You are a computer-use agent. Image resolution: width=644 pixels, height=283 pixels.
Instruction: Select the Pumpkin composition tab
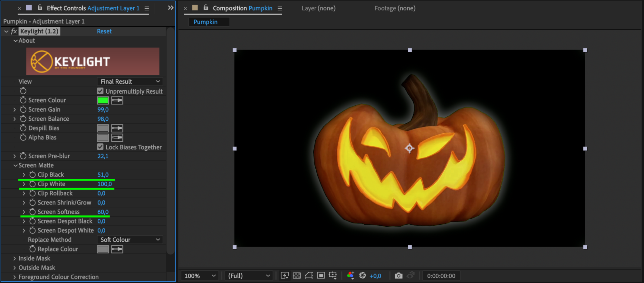click(206, 22)
